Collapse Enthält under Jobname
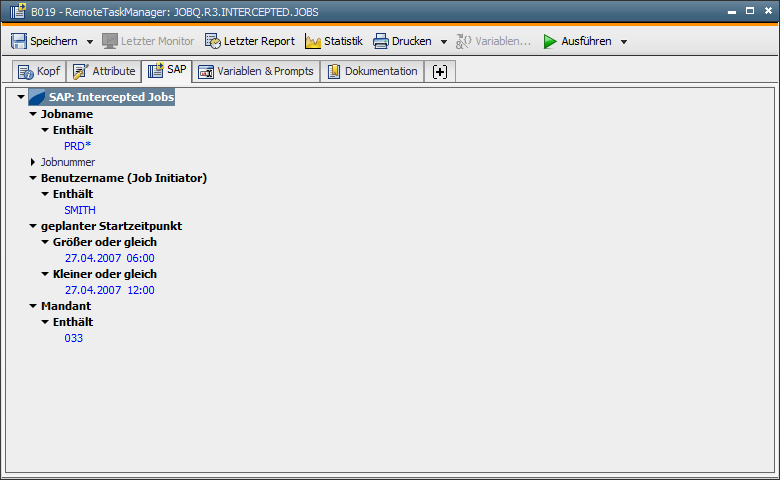 tap(45, 130)
